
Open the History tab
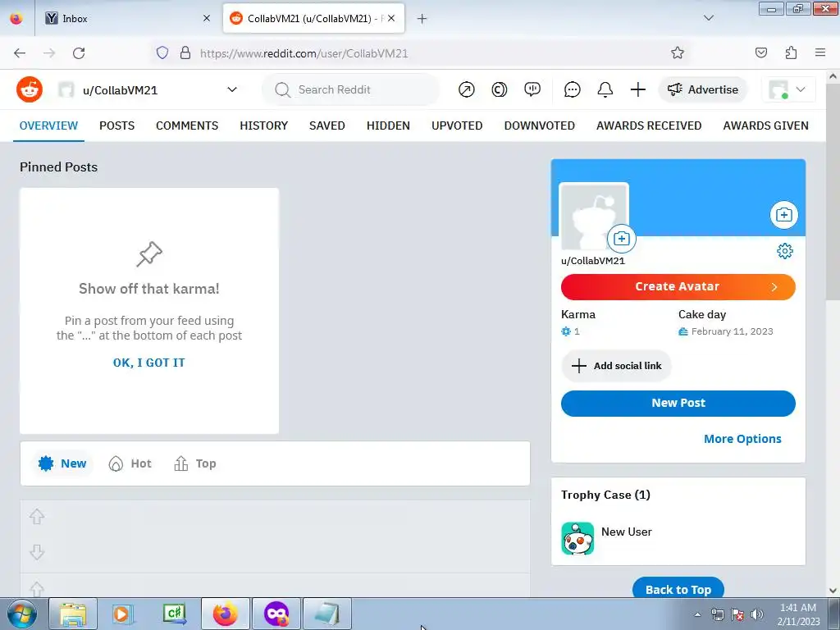tap(263, 126)
